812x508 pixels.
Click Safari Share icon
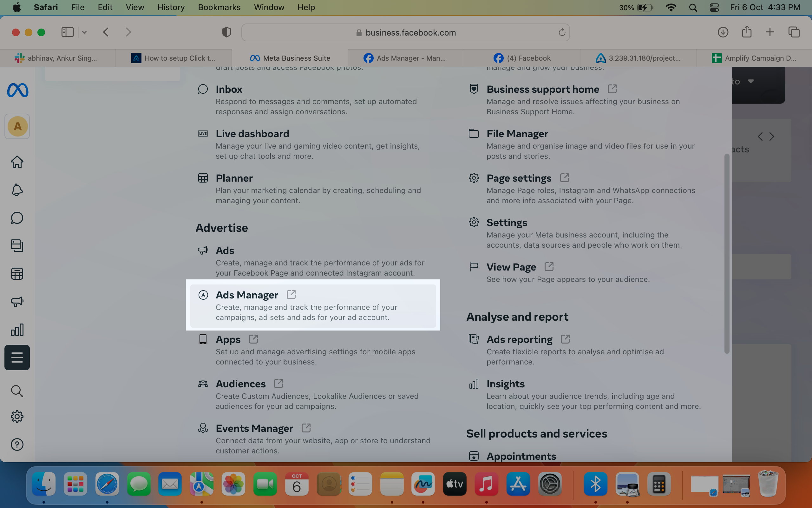[747, 32]
